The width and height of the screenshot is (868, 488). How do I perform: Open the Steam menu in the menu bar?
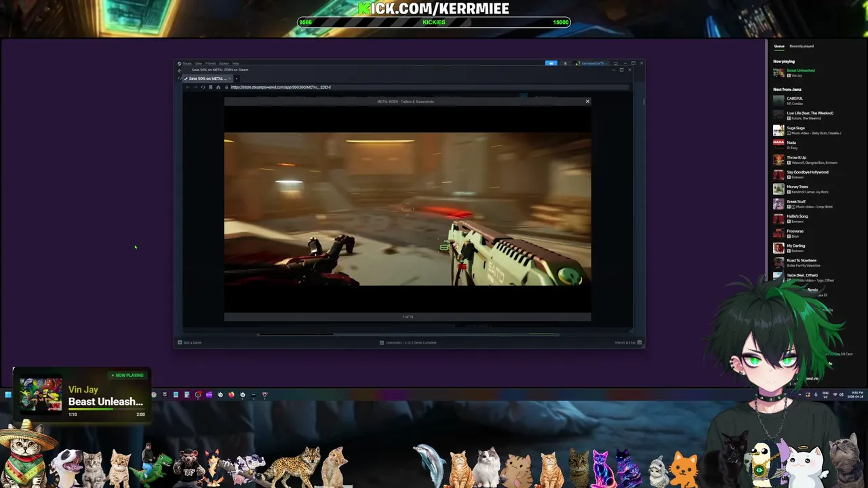point(186,64)
